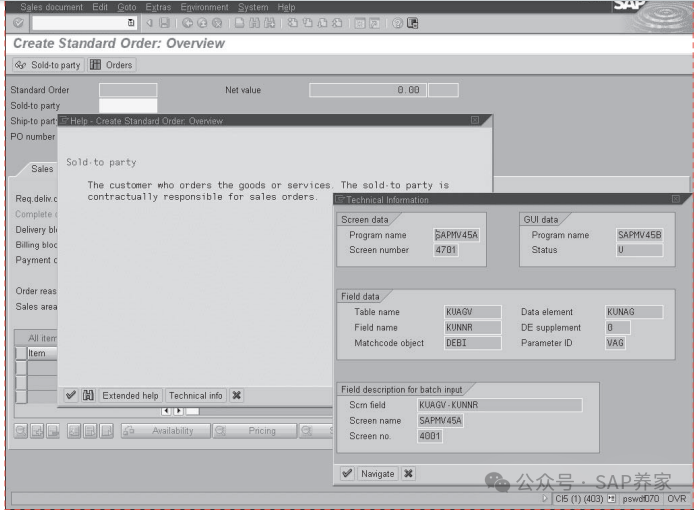Open the Extras menu

pyautogui.click(x=158, y=7)
